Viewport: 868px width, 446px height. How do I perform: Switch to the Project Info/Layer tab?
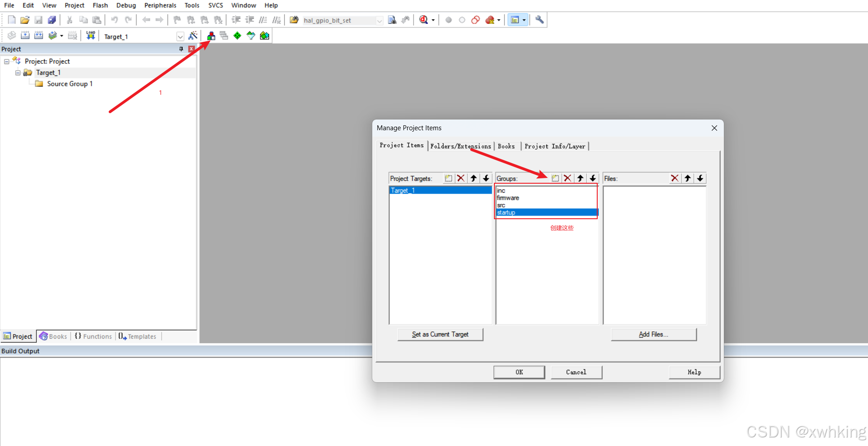[555, 146]
